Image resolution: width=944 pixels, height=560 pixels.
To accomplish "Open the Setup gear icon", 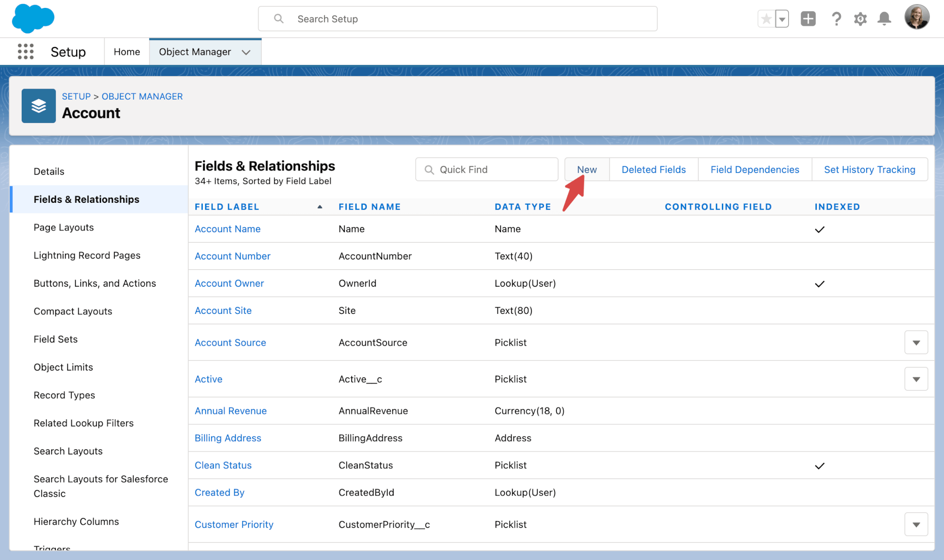I will tap(860, 18).
